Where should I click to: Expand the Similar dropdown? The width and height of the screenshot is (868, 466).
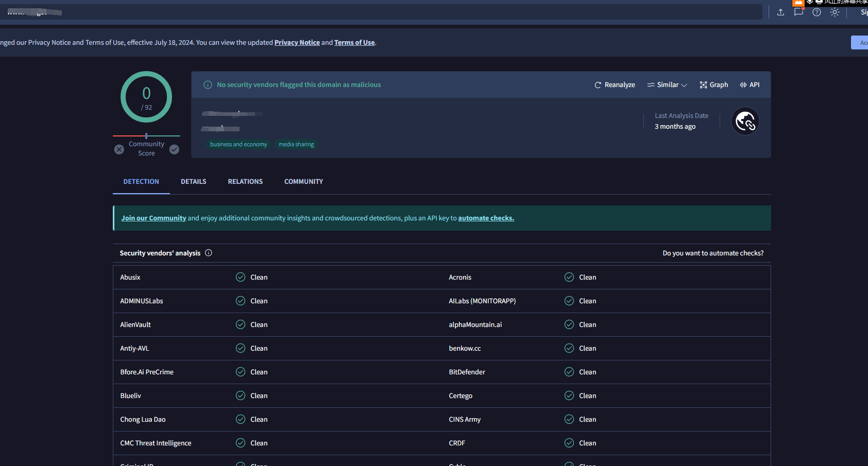667,85
